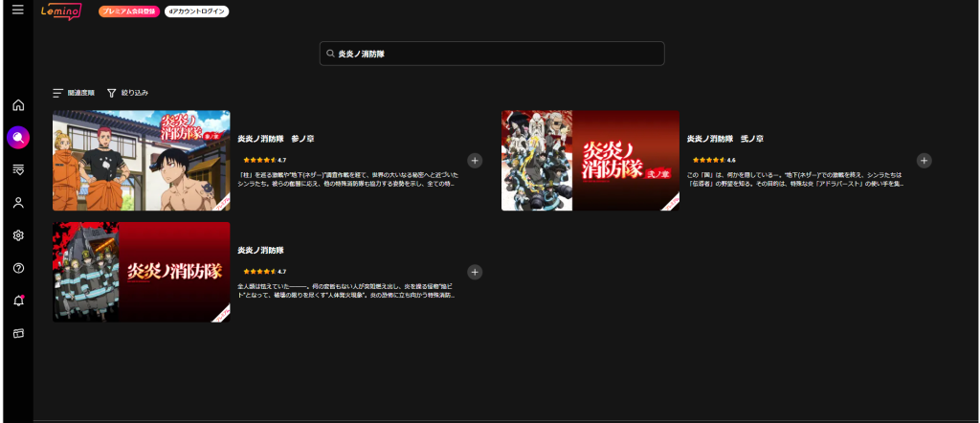Click the magnifier icon in search field
The height and width of the screenshot is (423, 980).
coord(330,55)
